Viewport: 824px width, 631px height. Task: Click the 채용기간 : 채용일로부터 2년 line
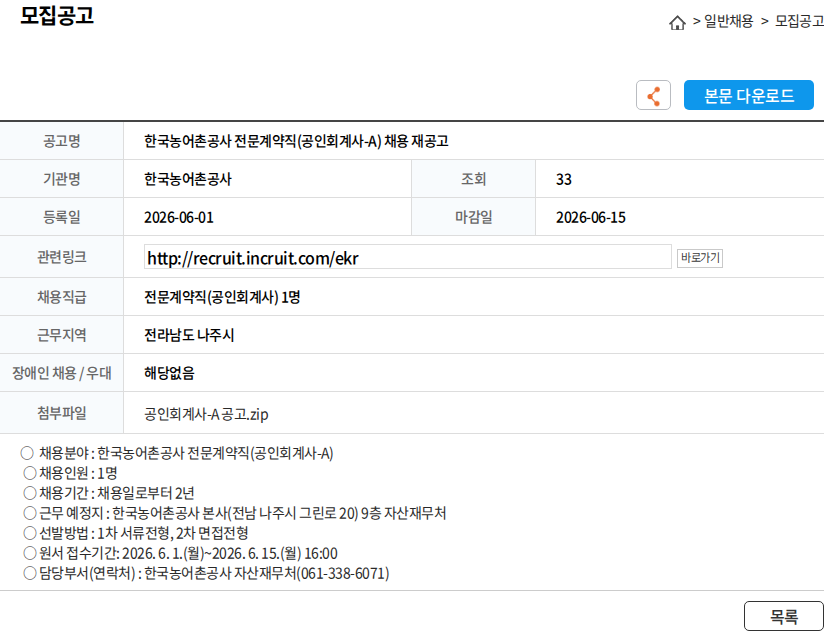click(x=109, y=493)
